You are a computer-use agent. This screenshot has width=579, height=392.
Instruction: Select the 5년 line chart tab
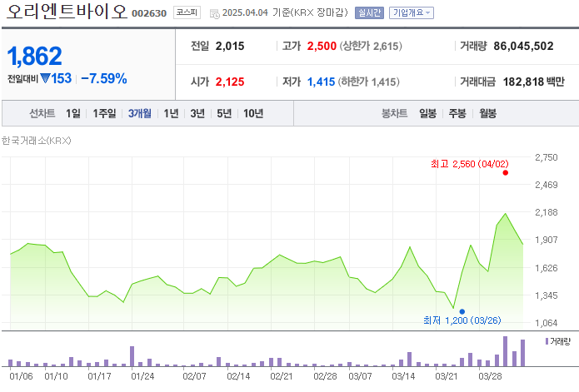(x=224, y=113)
